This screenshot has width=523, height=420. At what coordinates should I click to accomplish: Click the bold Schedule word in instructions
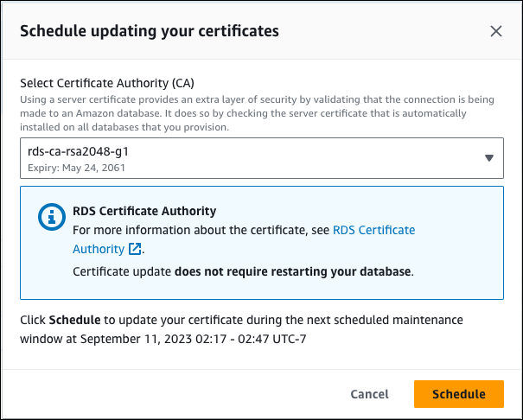click(x=74, y=320)
